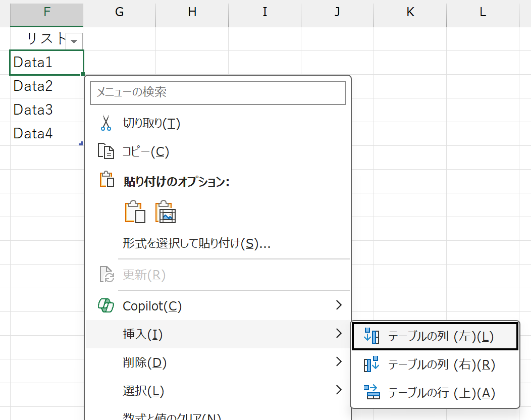The width and height of the screenshot is (531, 420).
Task: Open the 削除(D) menu entry
Action: [218, 362]
